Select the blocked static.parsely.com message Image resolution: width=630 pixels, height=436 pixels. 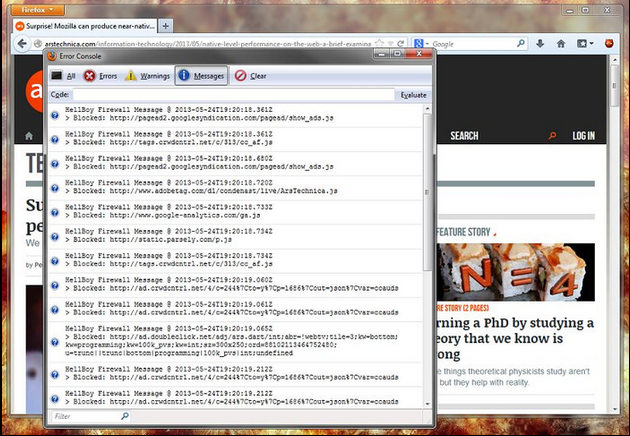tap(235, 236)
